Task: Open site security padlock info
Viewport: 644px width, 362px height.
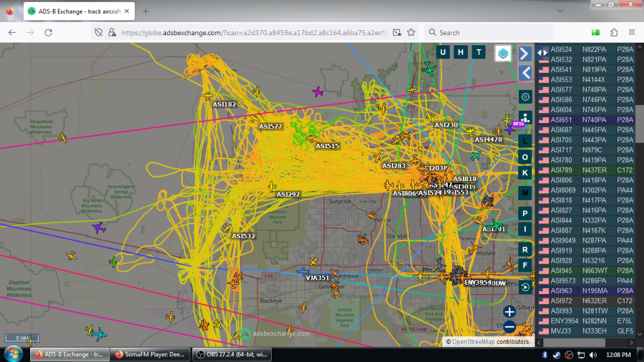Action: click(x=112, y=33)
